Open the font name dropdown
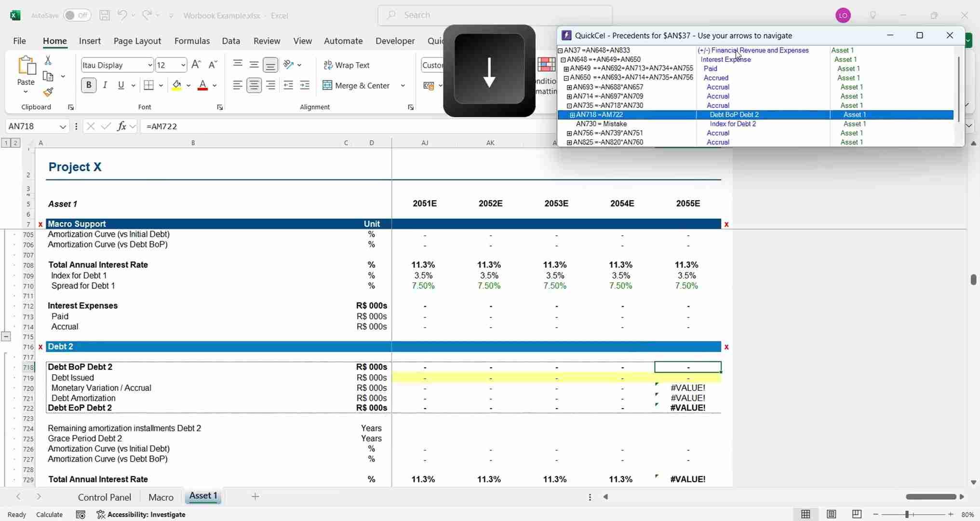The image size is (980, 521). (x=150, y=65)
